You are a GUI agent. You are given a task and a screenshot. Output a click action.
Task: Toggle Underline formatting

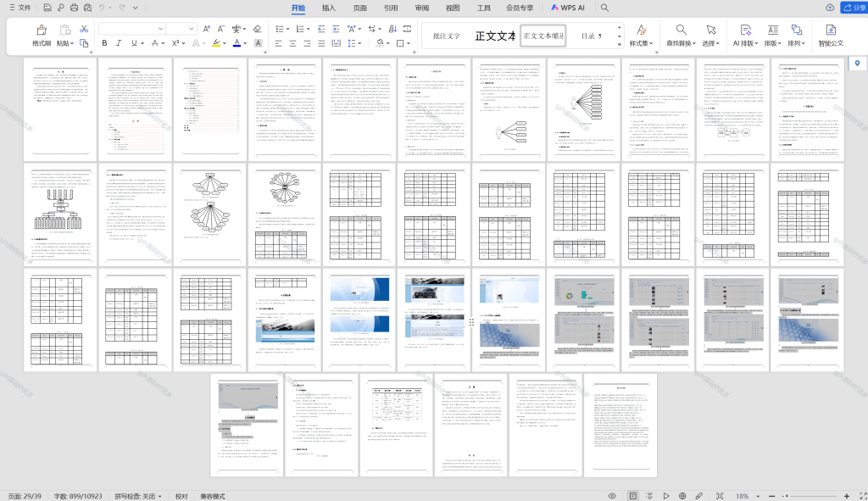[x=133, y=43]
